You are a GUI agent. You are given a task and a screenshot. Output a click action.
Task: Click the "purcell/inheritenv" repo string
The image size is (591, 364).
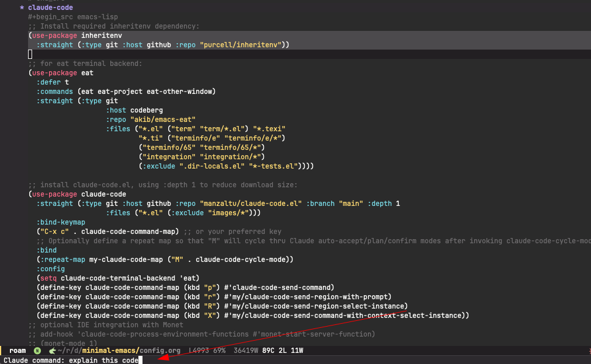(x=242, y=45)
